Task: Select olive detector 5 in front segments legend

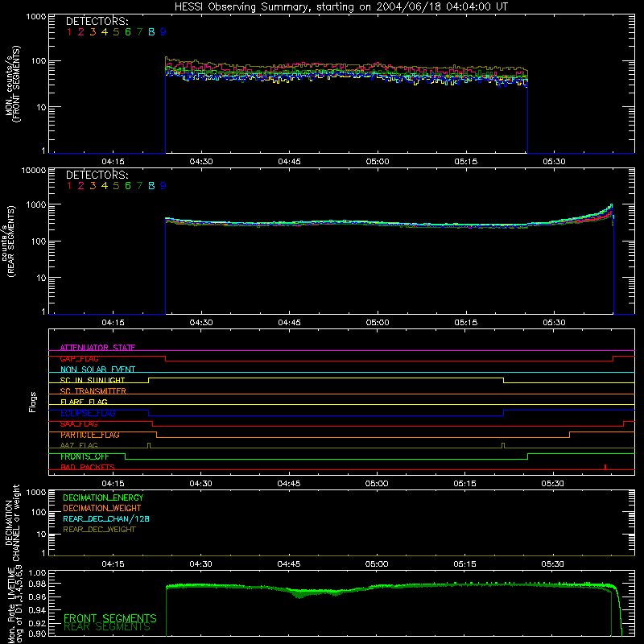Action: pyautogui.click(x=116, y=32)
